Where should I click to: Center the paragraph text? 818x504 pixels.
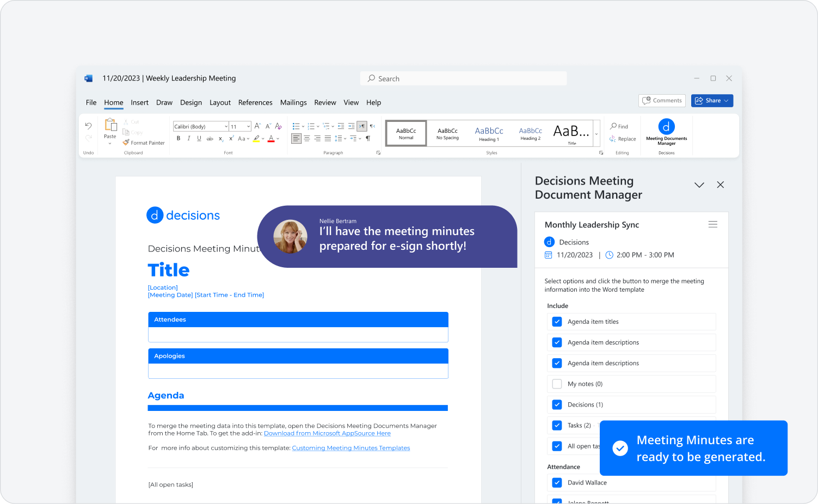307,138
